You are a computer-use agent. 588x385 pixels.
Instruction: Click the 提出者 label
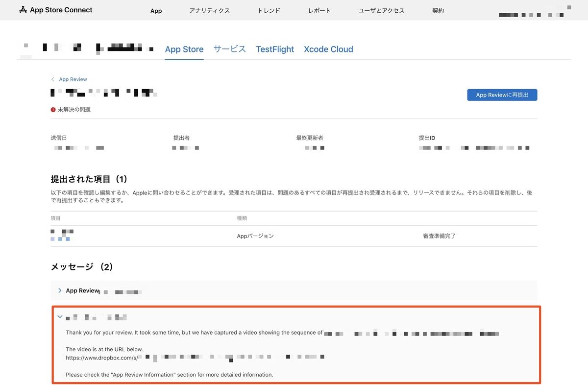[x=181, y=138]
